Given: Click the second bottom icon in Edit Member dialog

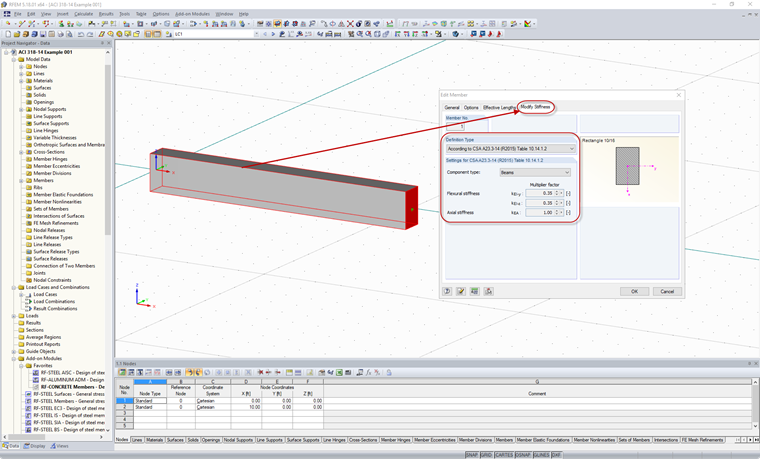Looking at the screenshot, I should click(461, 291).
